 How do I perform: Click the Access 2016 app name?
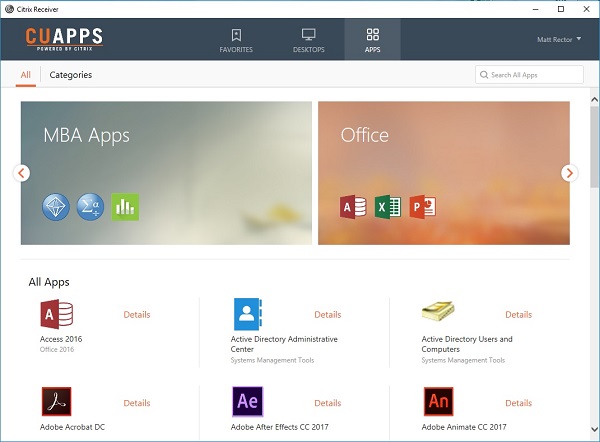(61, 339)
